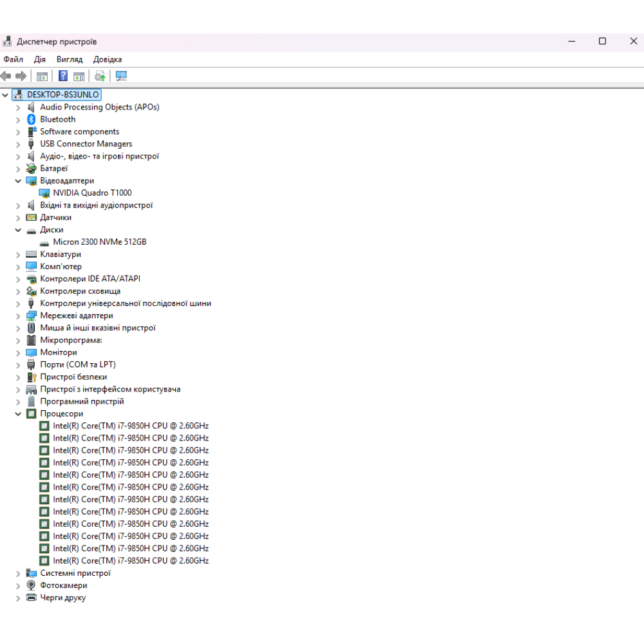Click the Show/Hide console tree toolbar icon

[x=42, y=76]
